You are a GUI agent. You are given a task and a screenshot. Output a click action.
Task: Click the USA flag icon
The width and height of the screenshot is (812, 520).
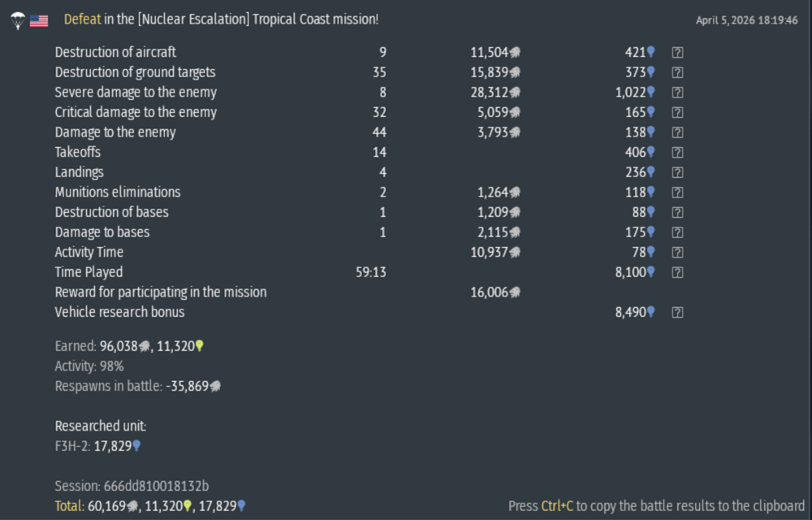39,20
